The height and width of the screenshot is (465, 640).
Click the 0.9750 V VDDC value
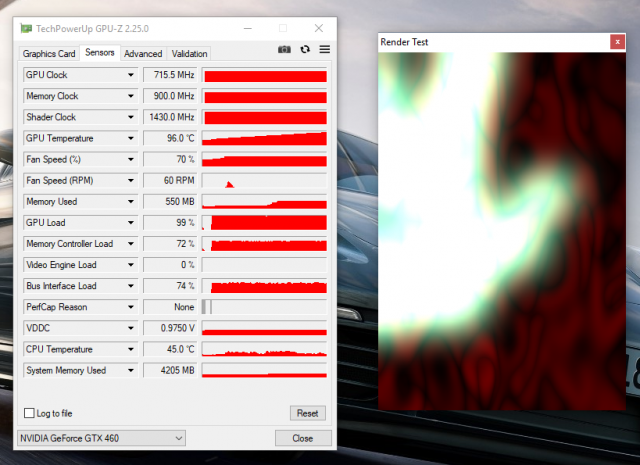click(x=170, y=328)
